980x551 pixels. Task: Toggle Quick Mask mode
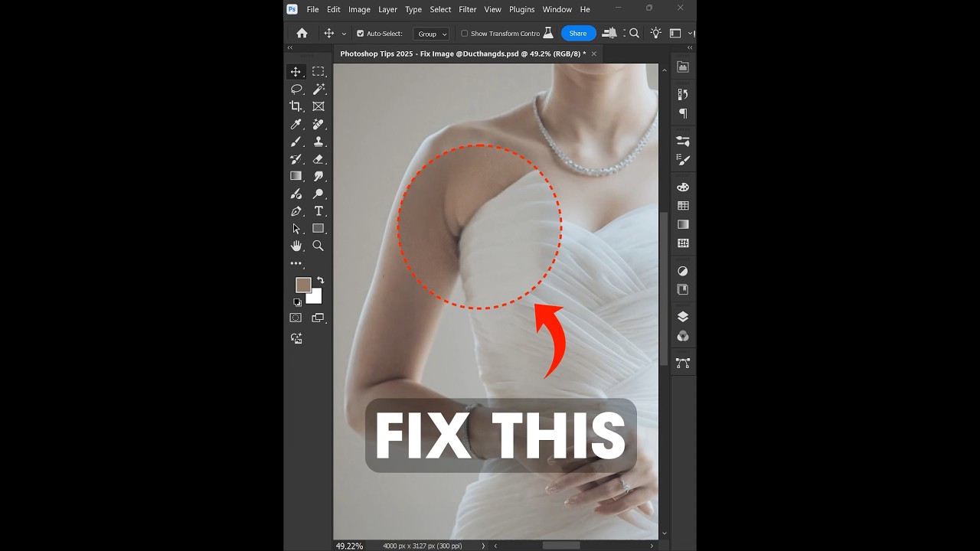pyautogui.click(x=296, y=318)
